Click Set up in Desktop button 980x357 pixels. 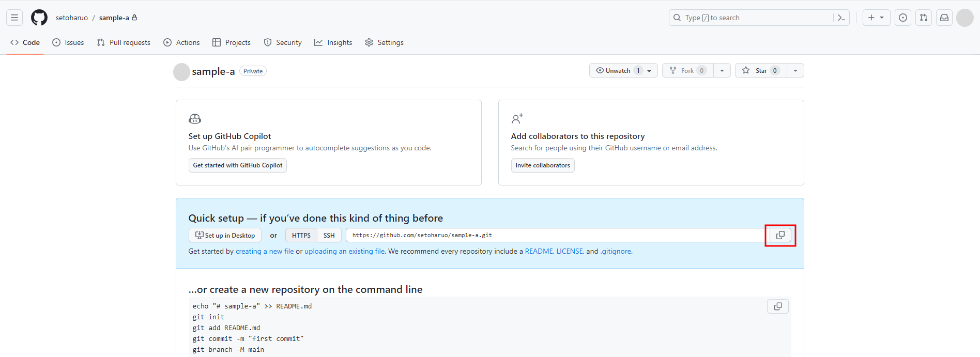[225, 235]
